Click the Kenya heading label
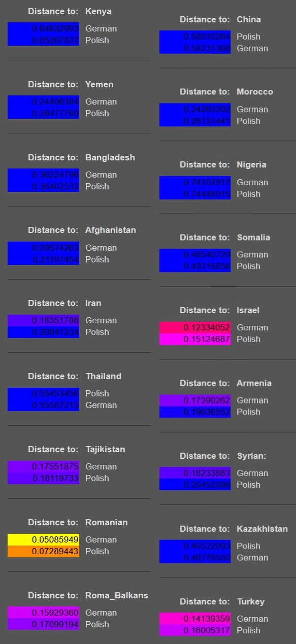This screenshot has width=296, height=644. coord(98,11)
